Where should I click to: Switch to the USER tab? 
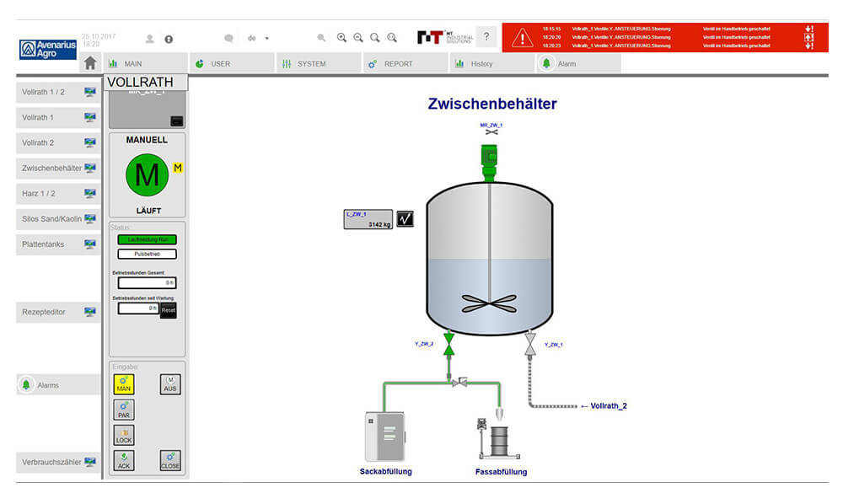pos(233,63)
